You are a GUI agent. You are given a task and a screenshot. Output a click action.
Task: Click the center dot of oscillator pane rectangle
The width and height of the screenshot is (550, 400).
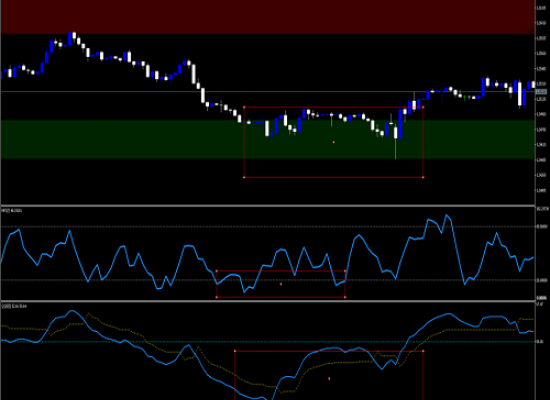click(281, 284)
